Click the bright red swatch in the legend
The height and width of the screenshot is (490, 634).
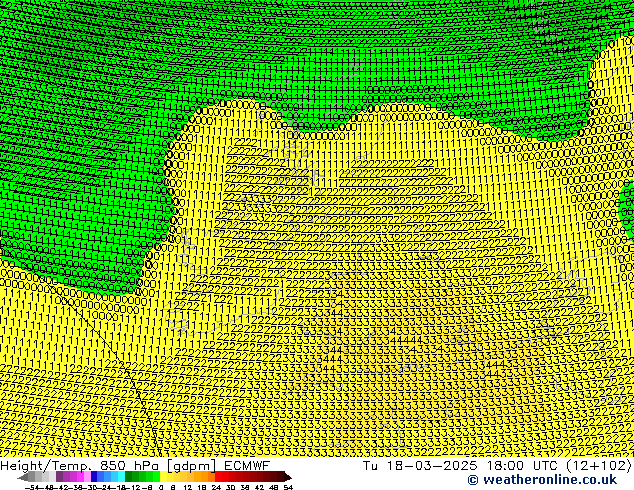click(x=219, y=476)
